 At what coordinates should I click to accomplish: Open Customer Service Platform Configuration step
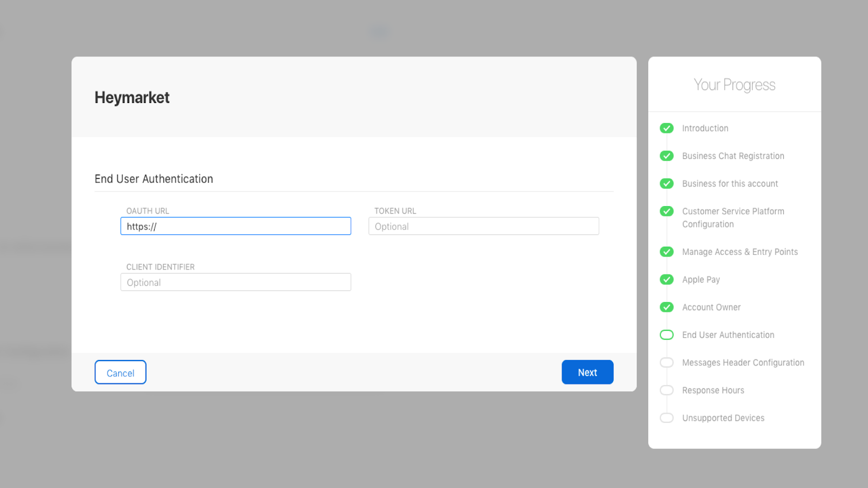point(733,217)
